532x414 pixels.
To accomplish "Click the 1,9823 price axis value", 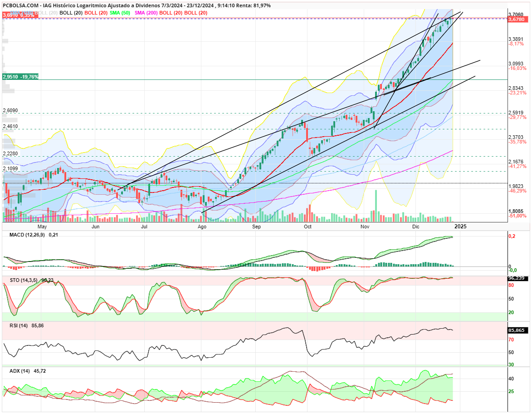I will point(516,186).
